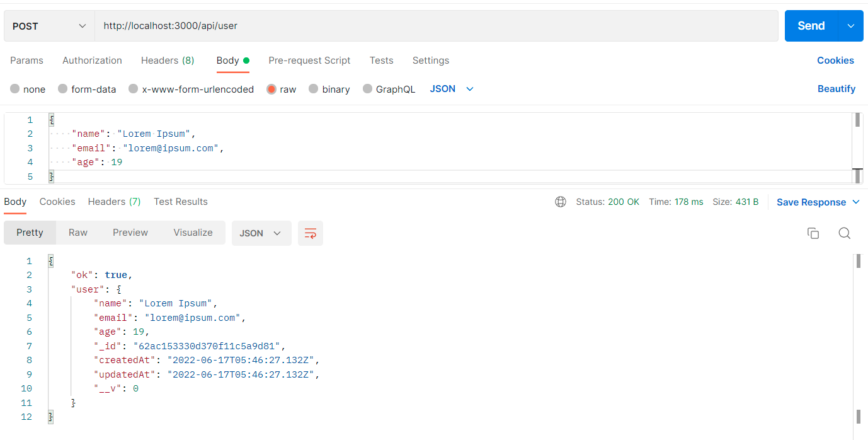Click the Send button
Screen dimensions: 868x440
pos(813,26)
